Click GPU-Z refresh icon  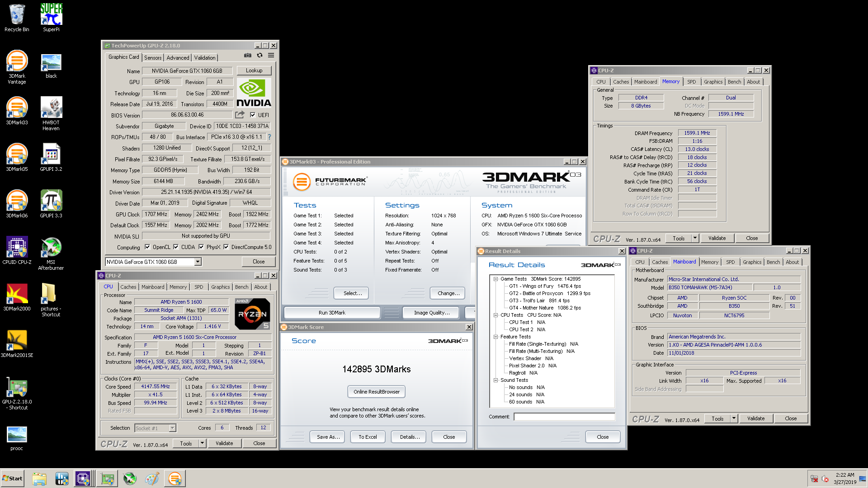coord(259,55)
